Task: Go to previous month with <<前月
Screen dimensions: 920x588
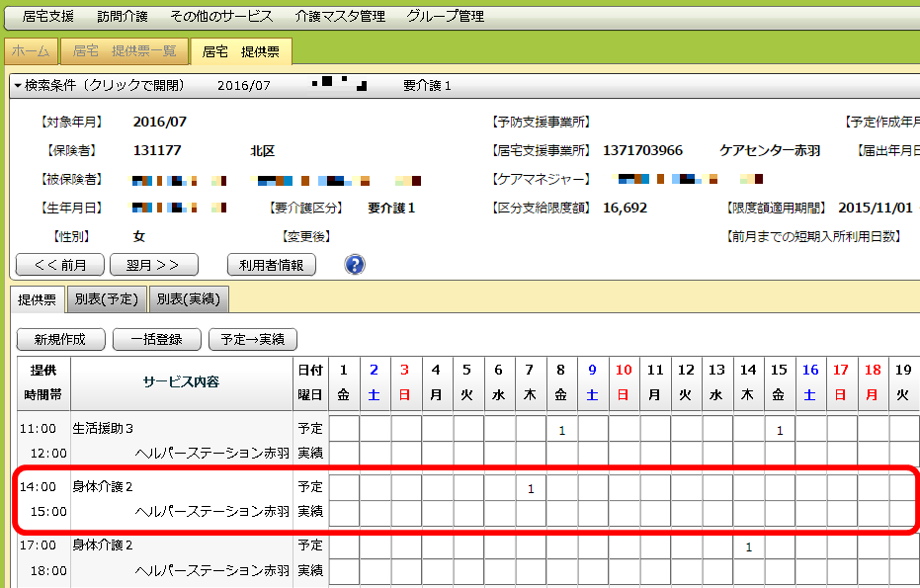Action: click(59, 265)
